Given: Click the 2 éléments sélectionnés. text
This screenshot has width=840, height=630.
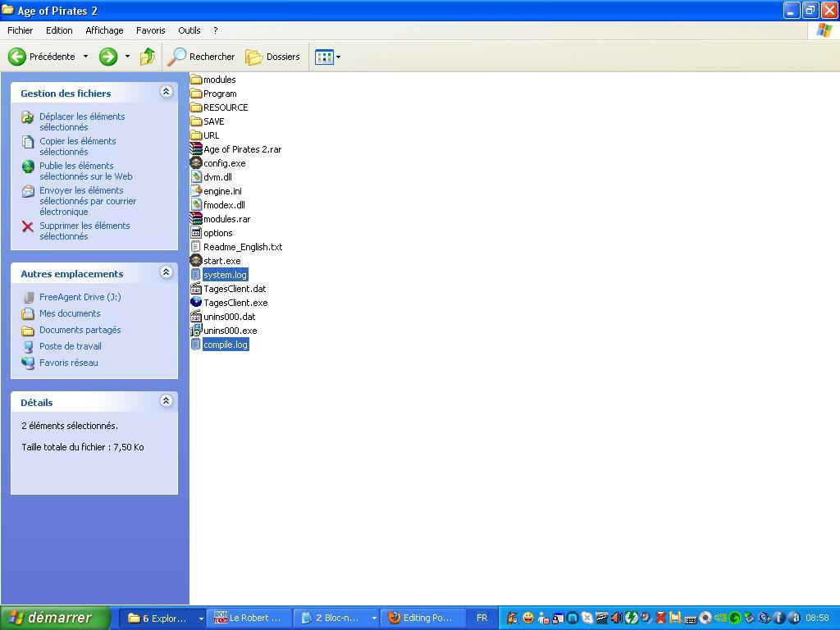Looking at the screenshot, I should pos(70,426).
